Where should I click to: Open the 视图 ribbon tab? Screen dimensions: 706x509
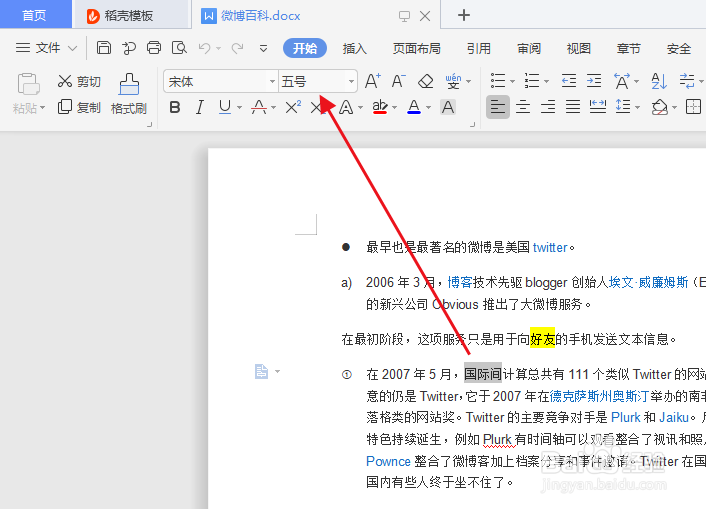tap(579, 48)
